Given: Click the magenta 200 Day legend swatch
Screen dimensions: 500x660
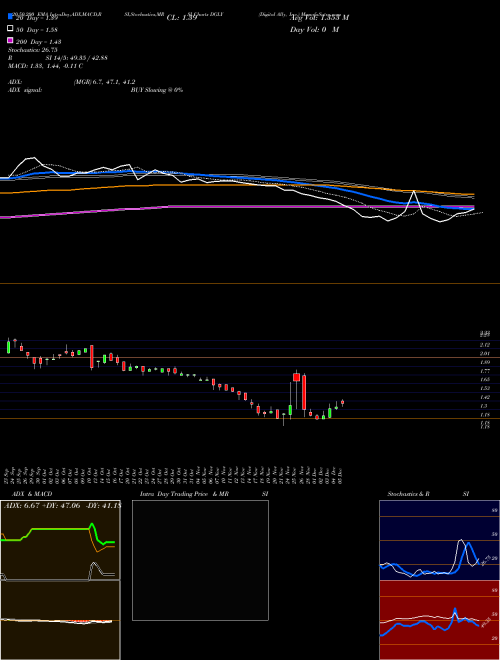Looking at the screenshot, I should (10, 40).
